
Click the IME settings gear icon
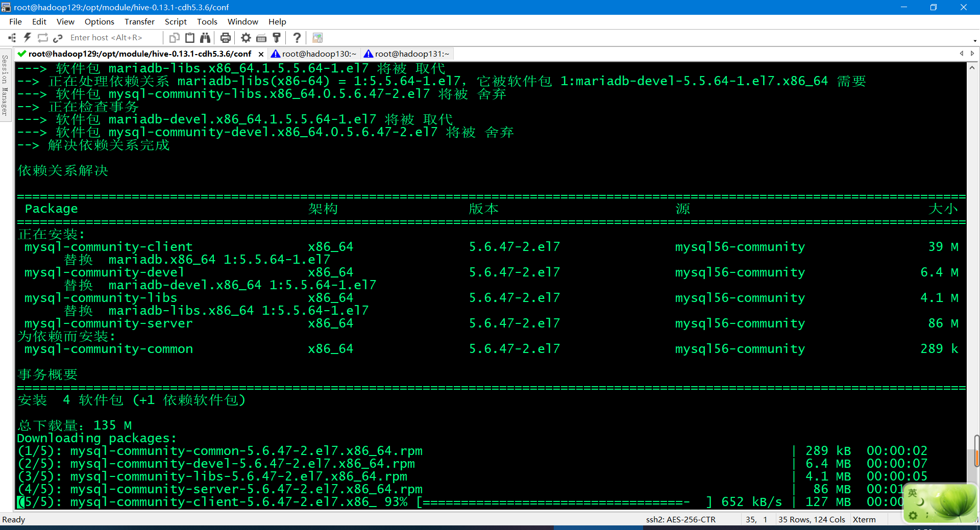[x=913, y=516]
